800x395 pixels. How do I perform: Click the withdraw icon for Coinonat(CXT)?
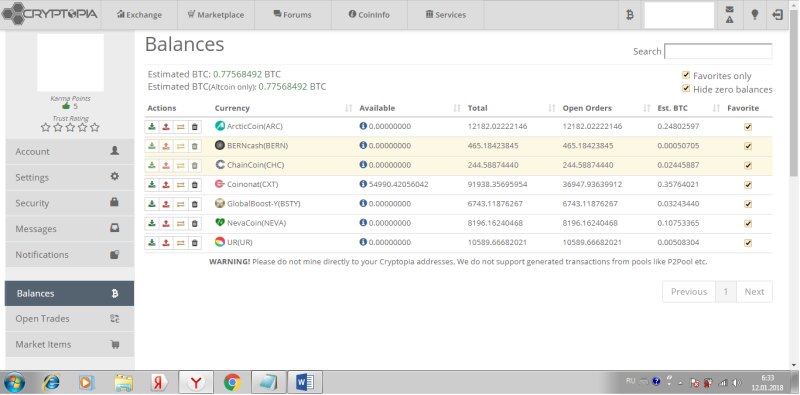[166, 185]
